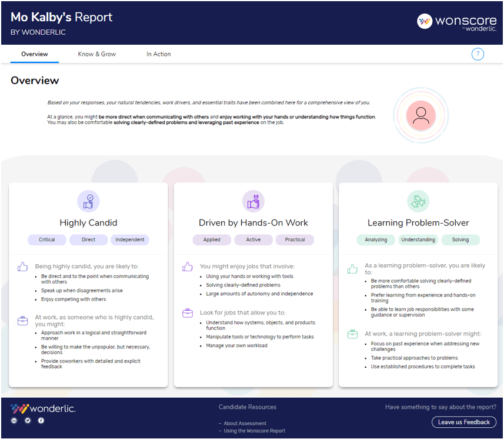Click 'Mo Kalby's Report' header title

tap(61, 17)
